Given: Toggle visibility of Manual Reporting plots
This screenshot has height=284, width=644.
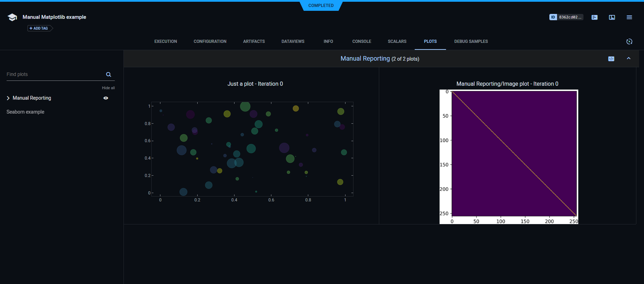Looking at the screenshot, I should (x=106, y=98).
